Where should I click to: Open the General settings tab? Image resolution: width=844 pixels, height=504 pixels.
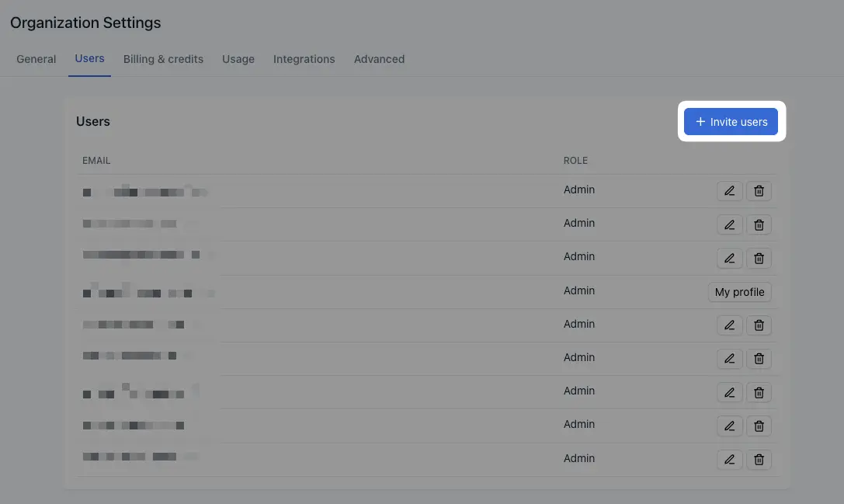(x=36, y=59)
